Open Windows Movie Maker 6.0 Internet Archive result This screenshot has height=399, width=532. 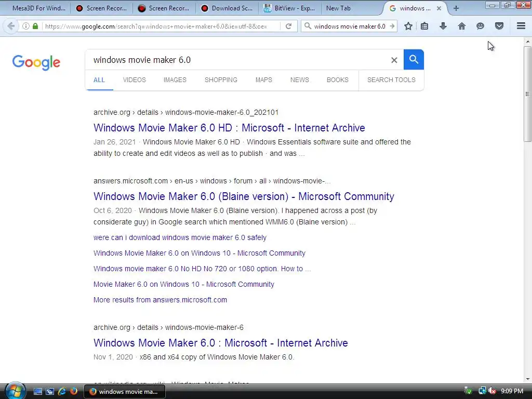pyautogui.click(x=221, y=343)
